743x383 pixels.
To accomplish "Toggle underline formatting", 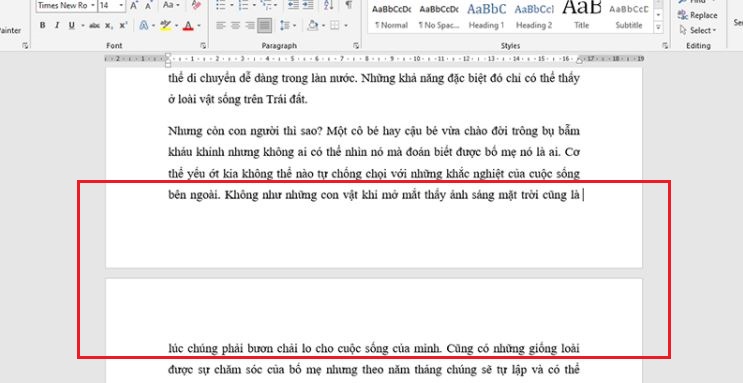I will click(x=71, y=25).
